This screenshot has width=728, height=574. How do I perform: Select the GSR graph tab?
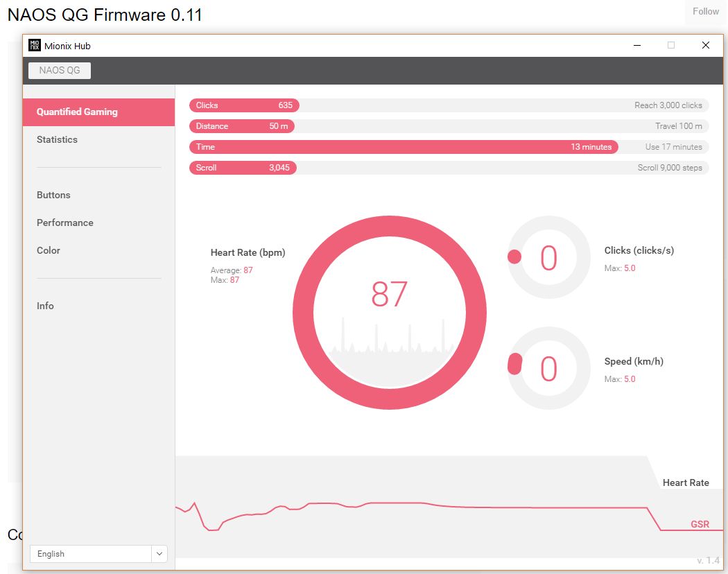700,524
